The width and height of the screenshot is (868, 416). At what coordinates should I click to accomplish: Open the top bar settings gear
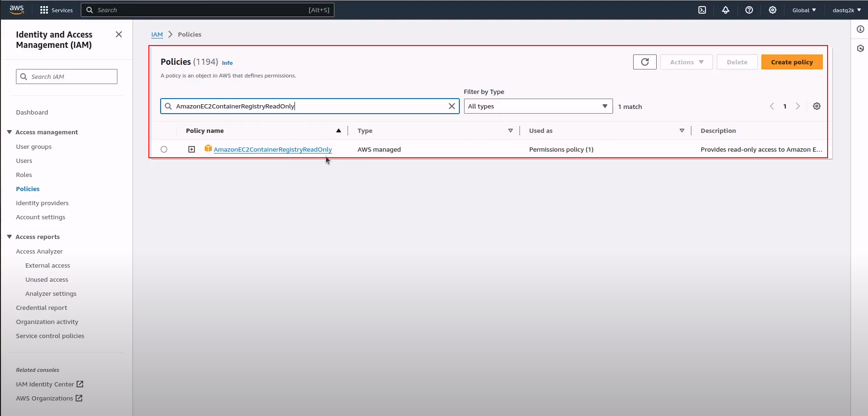(773, 10)
